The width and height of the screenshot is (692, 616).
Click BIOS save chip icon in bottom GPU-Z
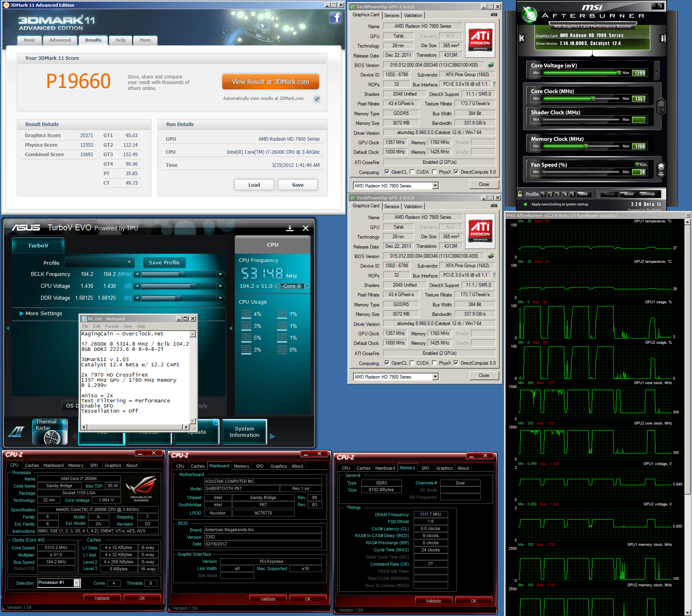(x=491, y=256)
